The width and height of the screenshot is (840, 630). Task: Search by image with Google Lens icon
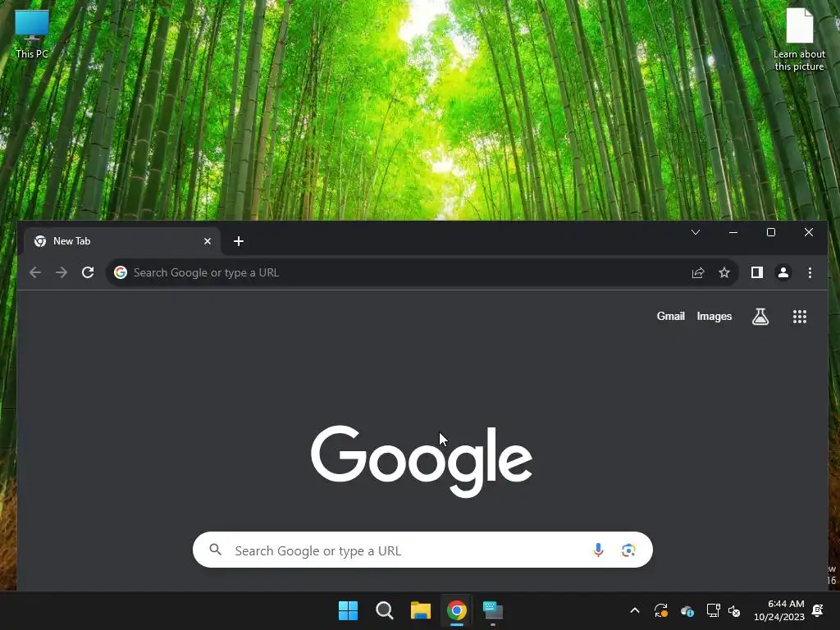(628, 550)
